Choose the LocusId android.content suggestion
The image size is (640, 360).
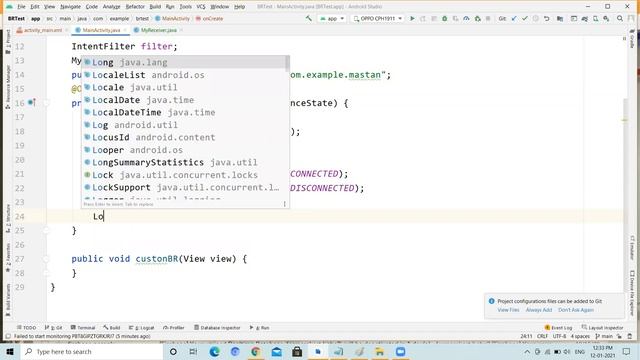[185, 138]
